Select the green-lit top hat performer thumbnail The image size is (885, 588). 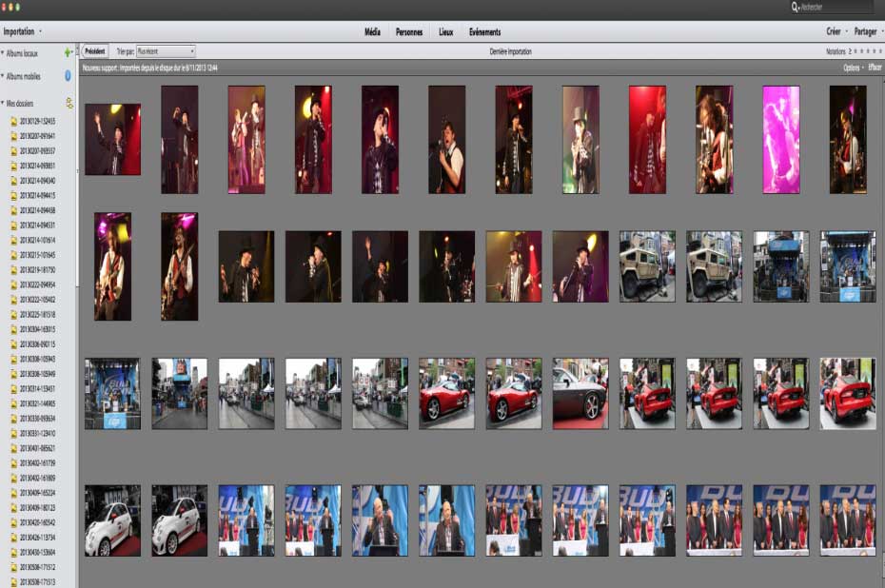point(580,139)
